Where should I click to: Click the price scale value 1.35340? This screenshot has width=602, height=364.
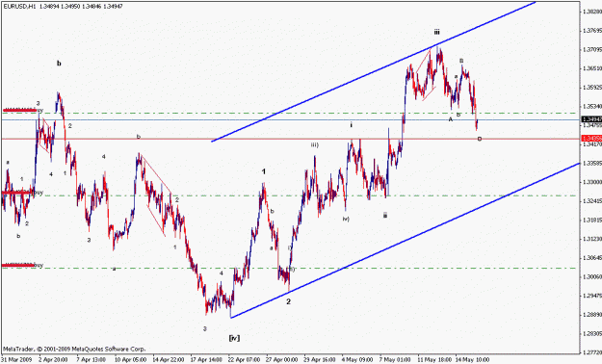pyautogui.click(x=591, y=106)
